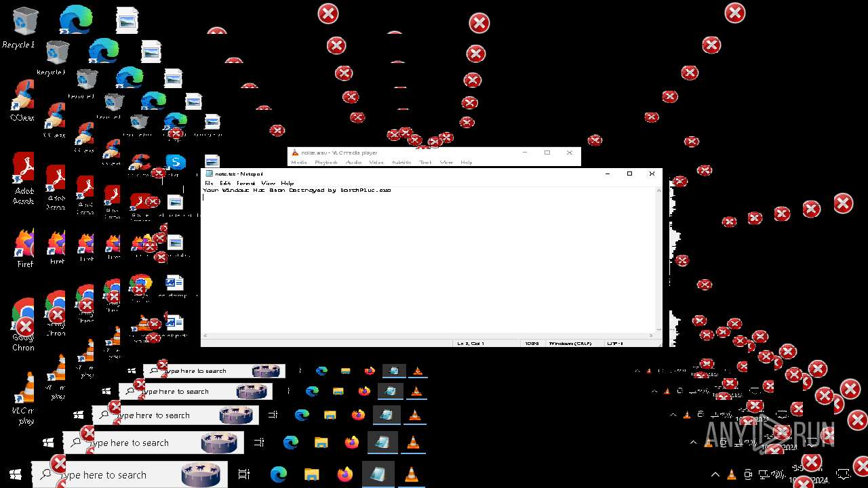This screenshot has height=488, width=868.
Task: Launch Firefox from the bottommost taskbar
Action: (x=344, y=475)
